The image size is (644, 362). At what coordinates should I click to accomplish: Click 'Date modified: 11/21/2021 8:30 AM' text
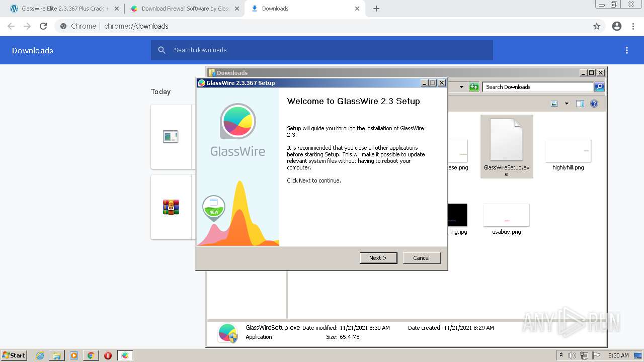click(346, 328)
